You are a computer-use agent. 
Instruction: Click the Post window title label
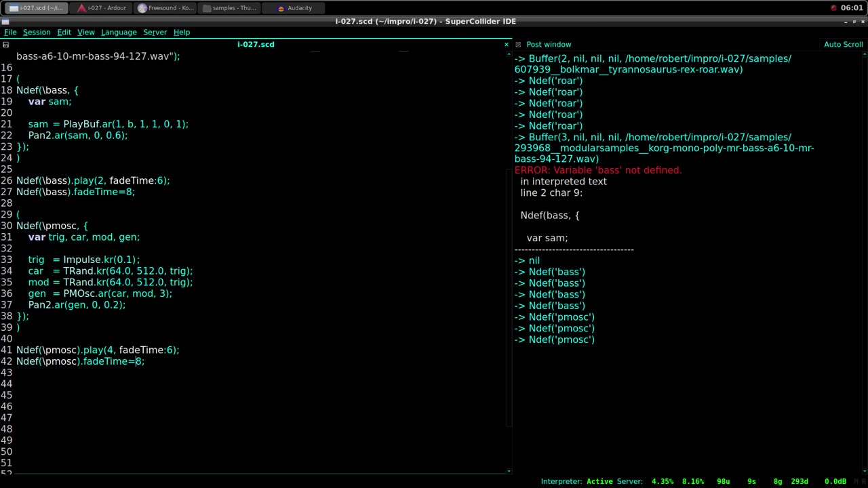click(549, 44)
